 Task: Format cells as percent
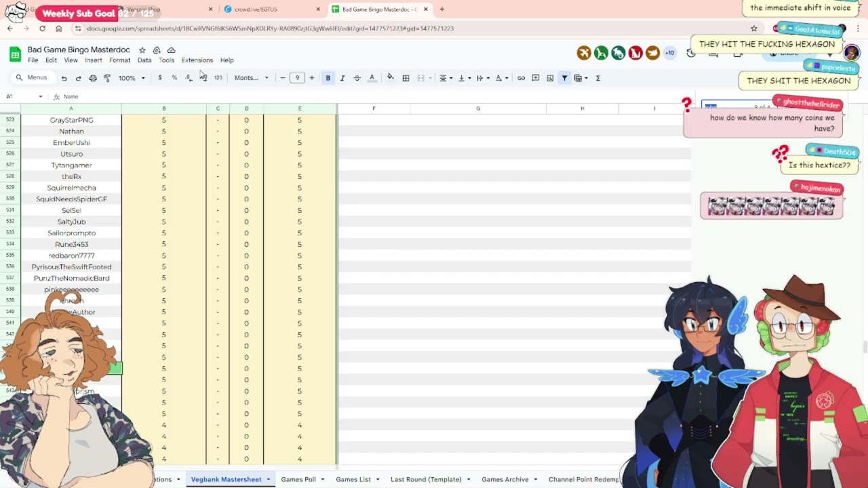coord(174,78)
